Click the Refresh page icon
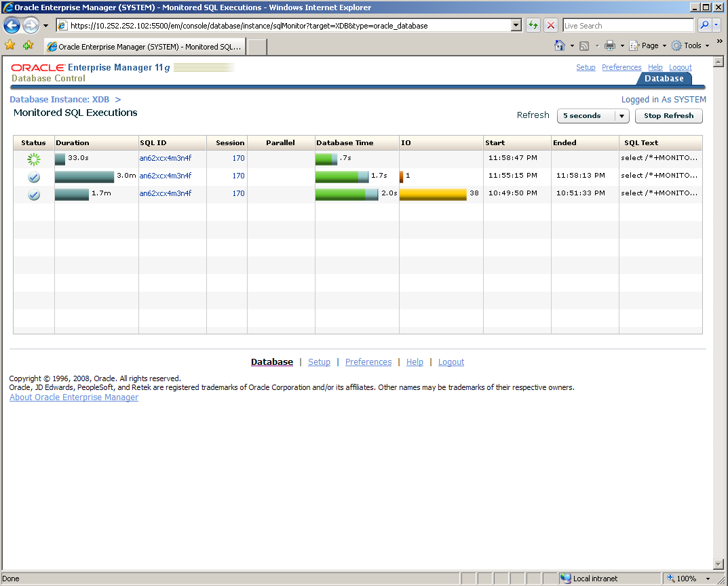This screenshot has width=728, height=586. (x=533, y=26)
